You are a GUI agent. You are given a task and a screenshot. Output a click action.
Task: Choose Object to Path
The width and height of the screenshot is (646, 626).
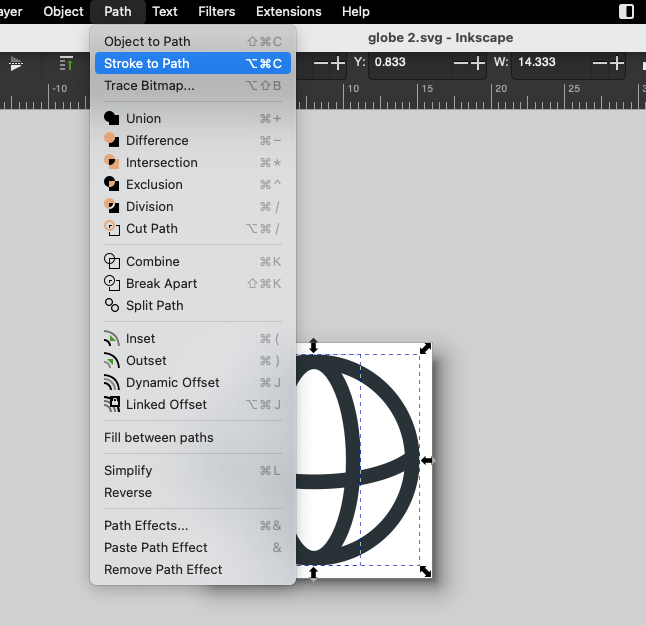[x=193, y=42]
